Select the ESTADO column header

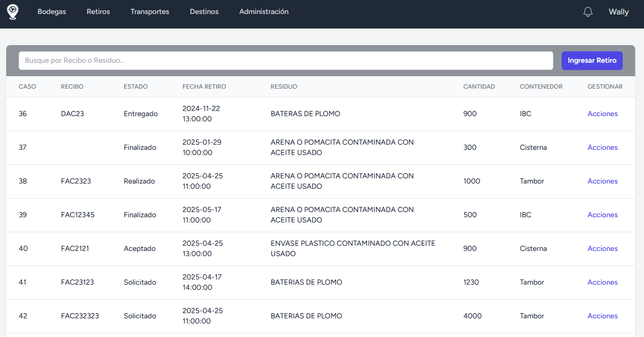click(136, 87)
